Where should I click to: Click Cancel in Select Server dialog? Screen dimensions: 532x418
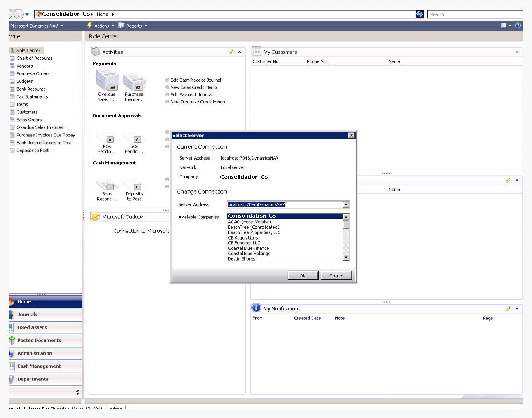tap(336, 275)
